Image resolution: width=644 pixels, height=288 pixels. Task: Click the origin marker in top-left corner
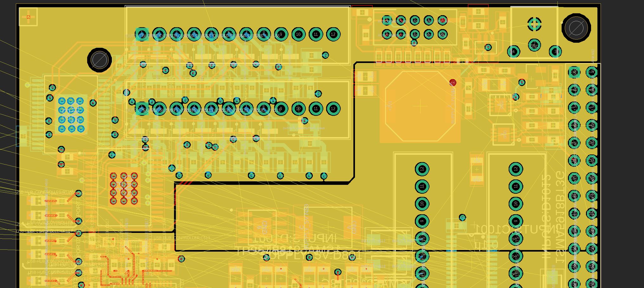pos(29,17)
